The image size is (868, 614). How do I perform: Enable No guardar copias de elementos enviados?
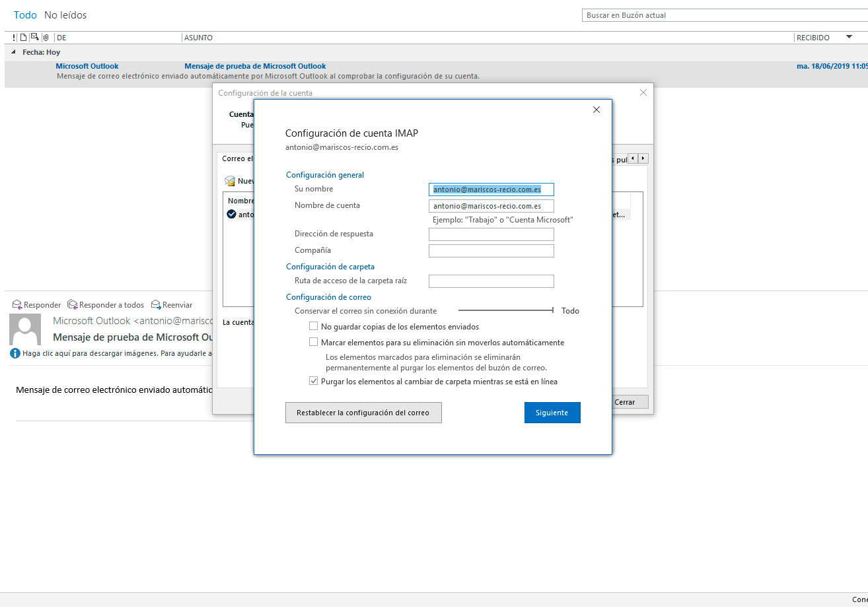click(x=314, y=326)
